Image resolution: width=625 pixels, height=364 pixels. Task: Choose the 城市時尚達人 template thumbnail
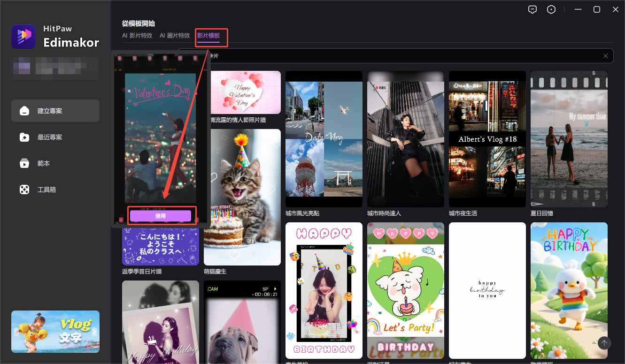pos(405,139)
